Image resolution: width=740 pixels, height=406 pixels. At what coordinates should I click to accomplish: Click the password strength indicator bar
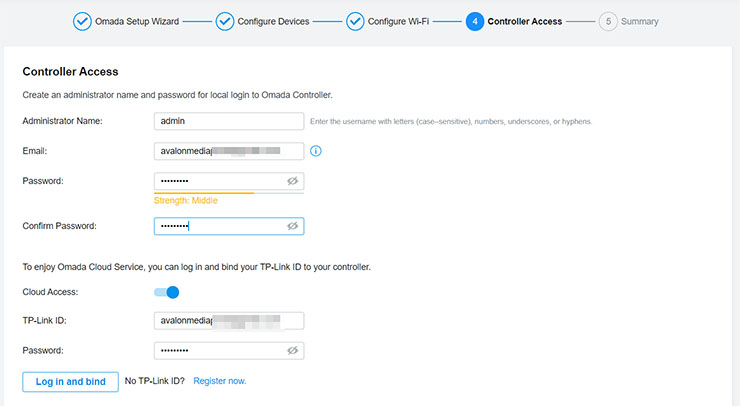pyautogui.click(x=229, y=192)
